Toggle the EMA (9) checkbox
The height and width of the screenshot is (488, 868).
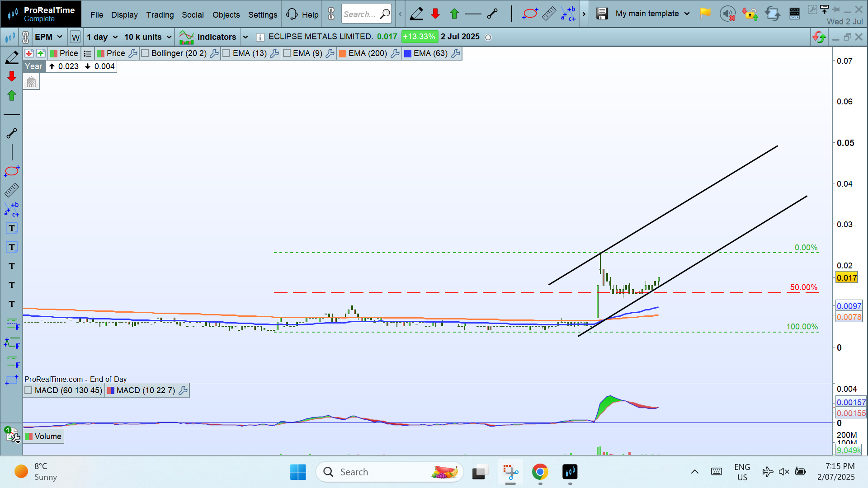tap(287, 53)
